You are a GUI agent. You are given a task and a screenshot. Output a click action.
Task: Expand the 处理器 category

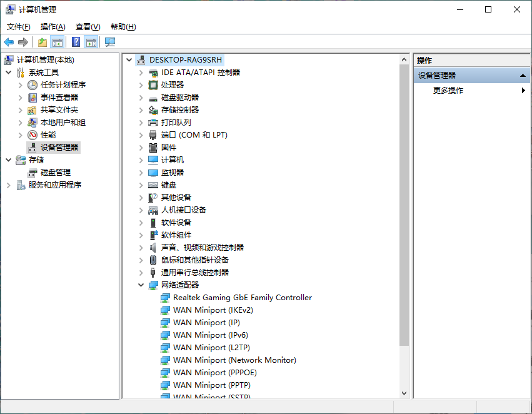tap(141, 85)
